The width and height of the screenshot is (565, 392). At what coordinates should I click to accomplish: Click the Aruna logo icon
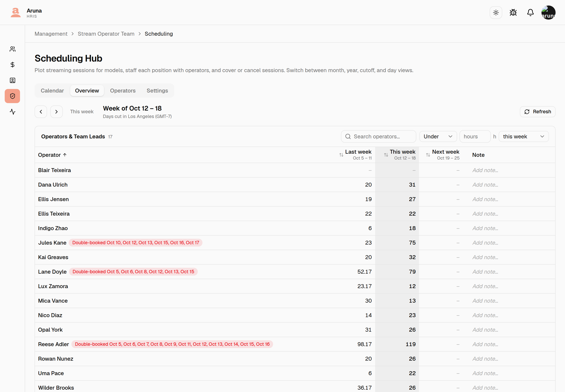(x=15, y=13)
